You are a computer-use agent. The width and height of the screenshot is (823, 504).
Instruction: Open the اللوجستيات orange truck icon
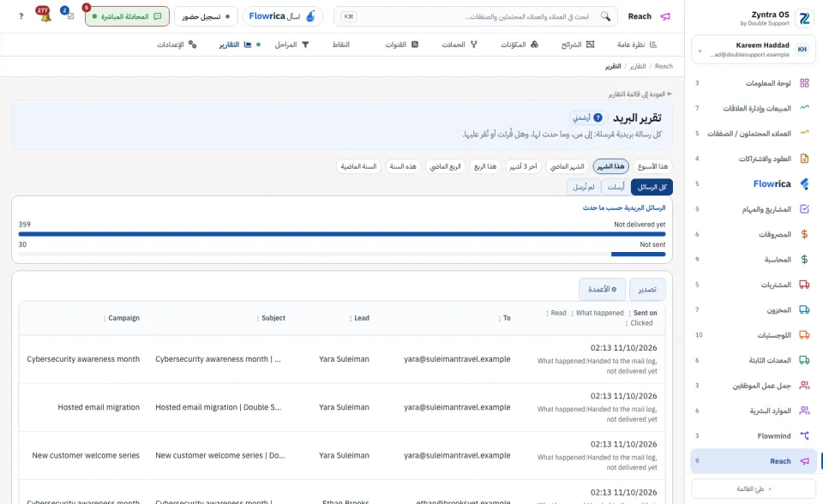tap(804, 335)
